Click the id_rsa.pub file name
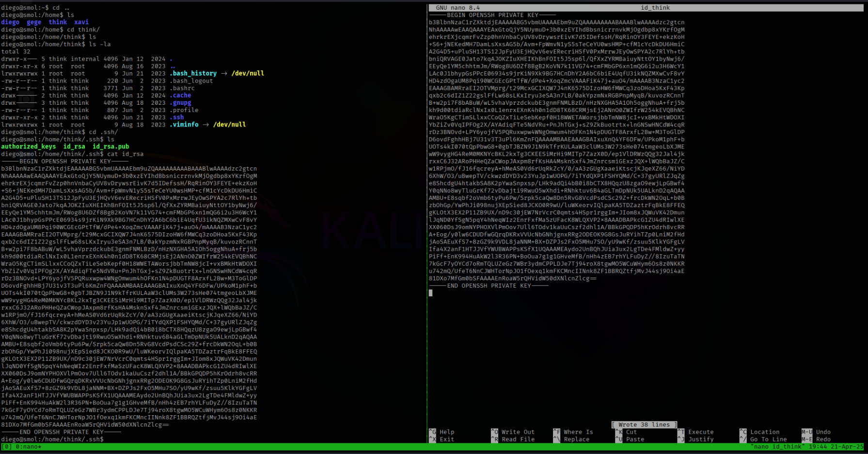 tap(111, 146)
